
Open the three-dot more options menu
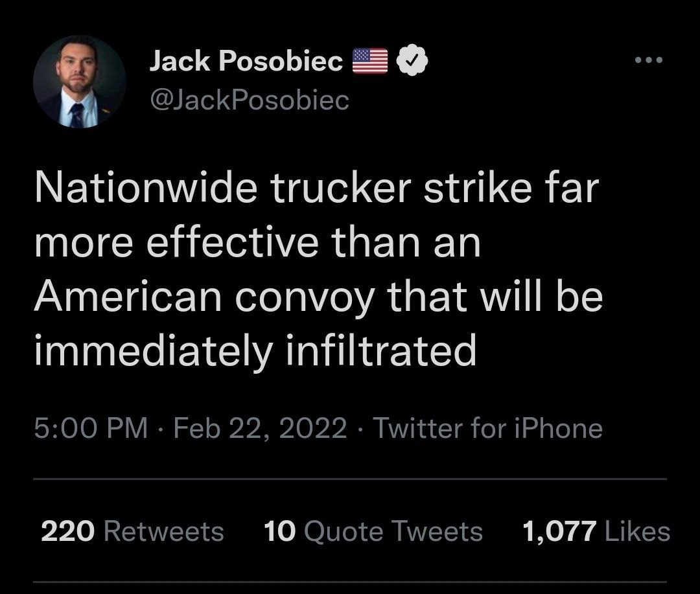[649, 60]
